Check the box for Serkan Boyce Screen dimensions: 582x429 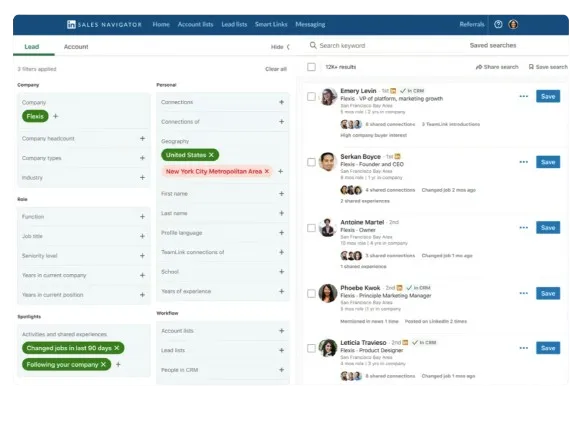(311, 162)
